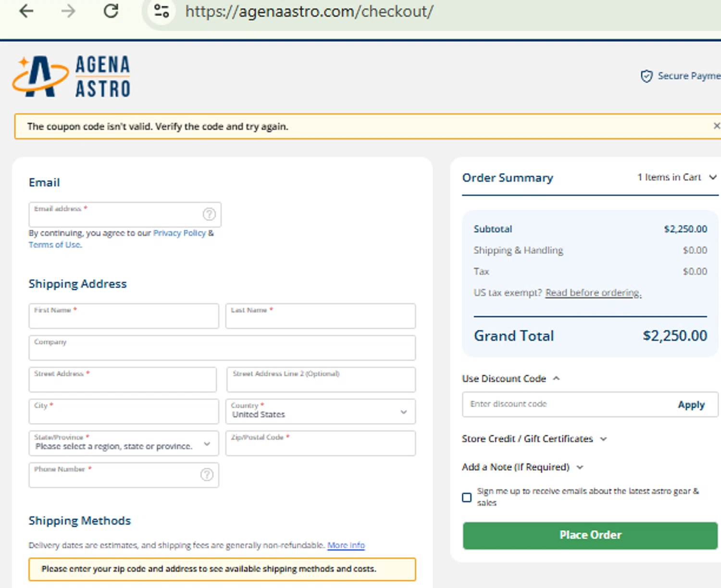This screenshot has height=588, width=721.
Task: Click Street Address Line 2 optional field
Action: (x=321, y=379)
